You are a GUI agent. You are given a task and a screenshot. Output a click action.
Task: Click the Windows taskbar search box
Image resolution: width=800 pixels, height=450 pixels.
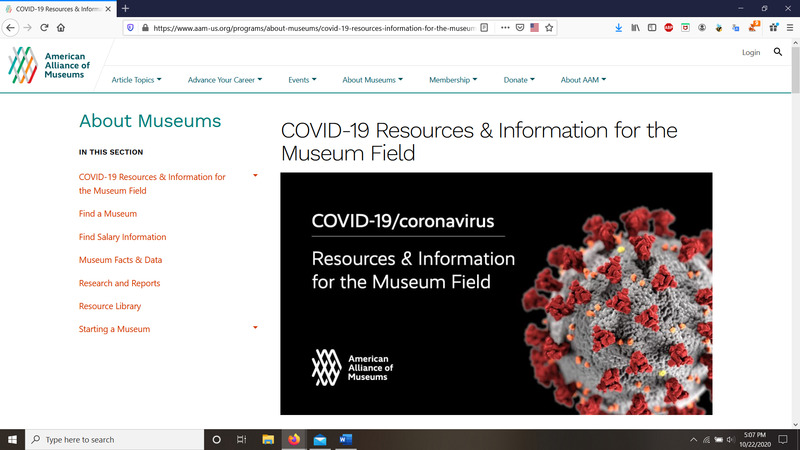pyautogui.click(x=115, y=439)
